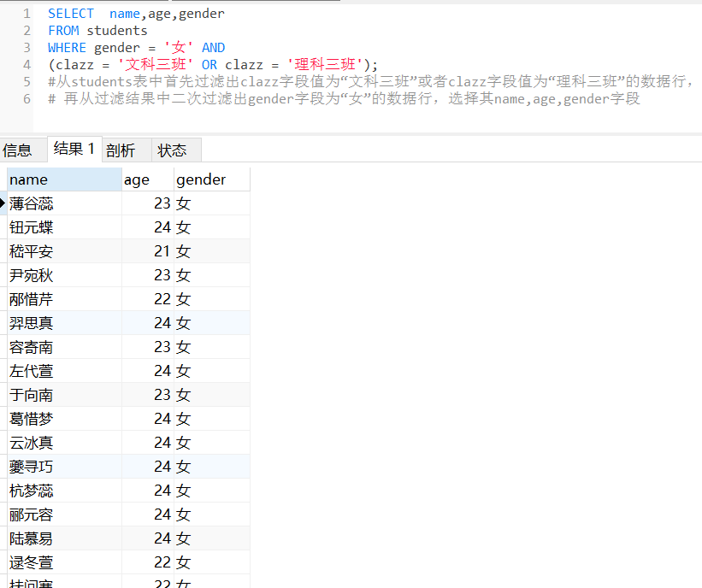Image resolution: width=702 pixels, height=588 pixels.
Task: Select the name cell 郦元容
Action: (64, 514)
